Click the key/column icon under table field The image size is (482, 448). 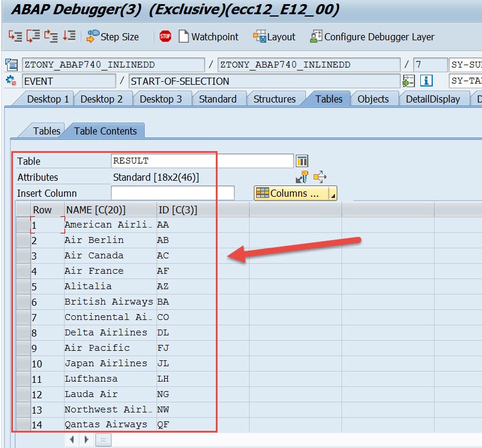coord(302,177)
